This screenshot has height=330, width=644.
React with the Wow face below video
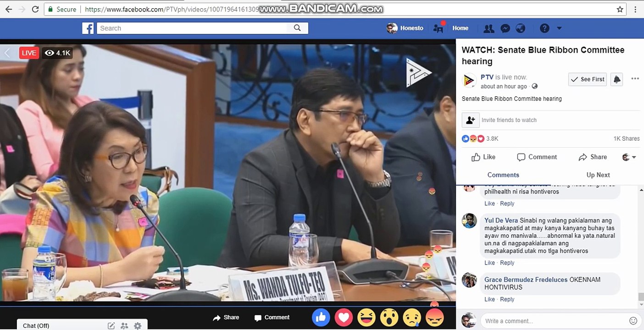[x=389, y=317]
